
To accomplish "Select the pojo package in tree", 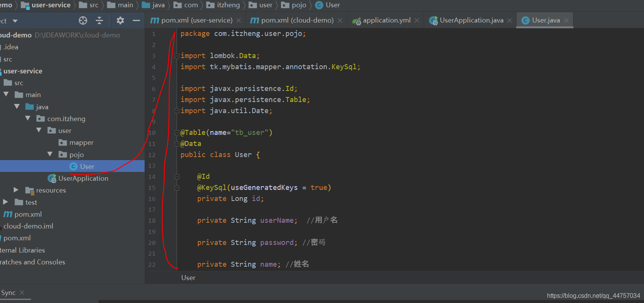I will (72, 154).
